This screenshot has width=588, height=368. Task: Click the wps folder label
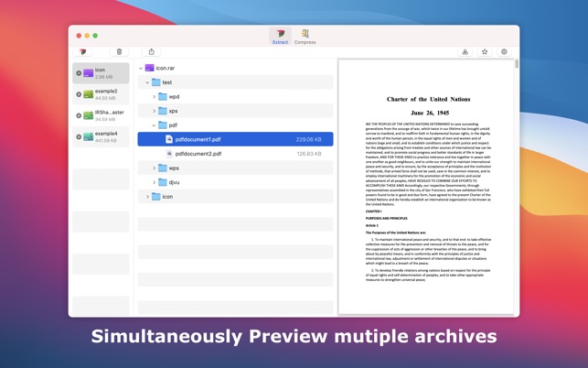coord(174,168)
